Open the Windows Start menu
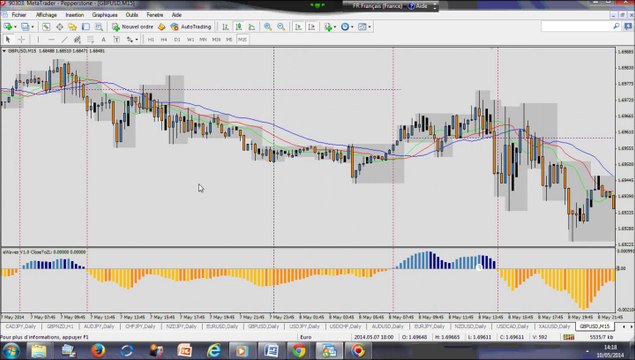Image resolution: width=635 pixels, height=360 pixels. point(11,350)
